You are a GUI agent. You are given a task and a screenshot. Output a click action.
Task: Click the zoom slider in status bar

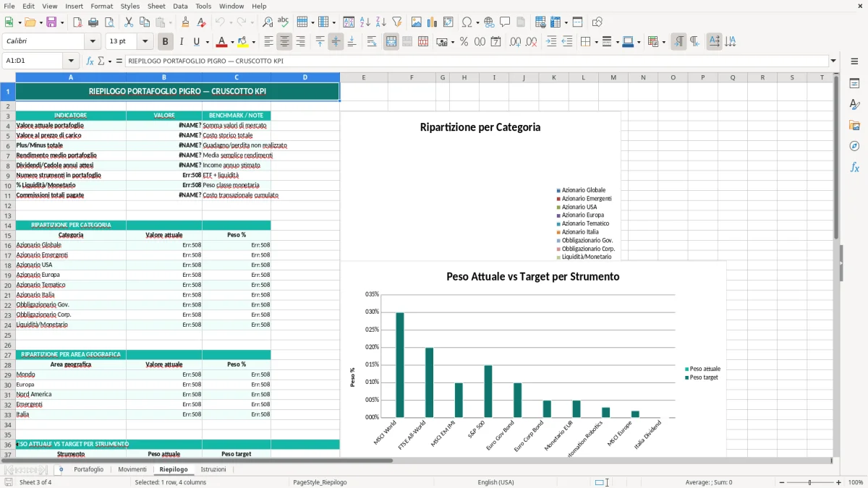(809, 482)
